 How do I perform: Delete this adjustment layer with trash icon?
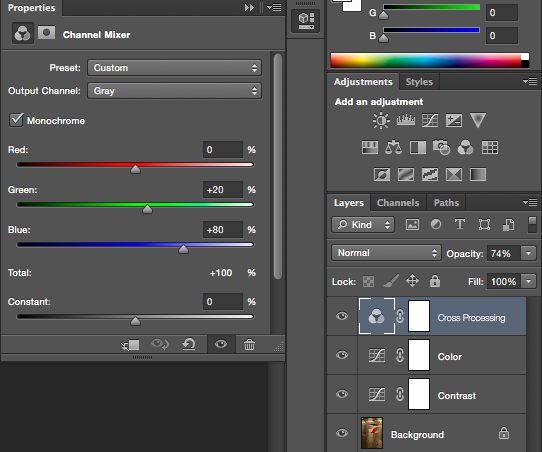[x=249, y=345]
